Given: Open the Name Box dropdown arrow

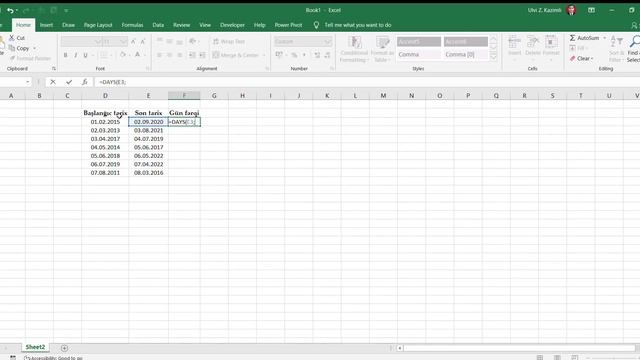Looking at the screenshot, I should point(27,82).
